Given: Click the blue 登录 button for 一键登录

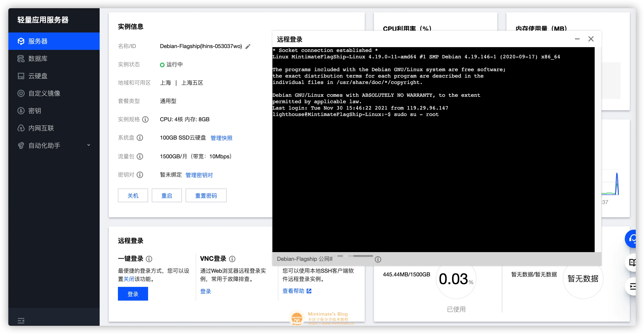Looking at the screenshot, I should [133, 294].
